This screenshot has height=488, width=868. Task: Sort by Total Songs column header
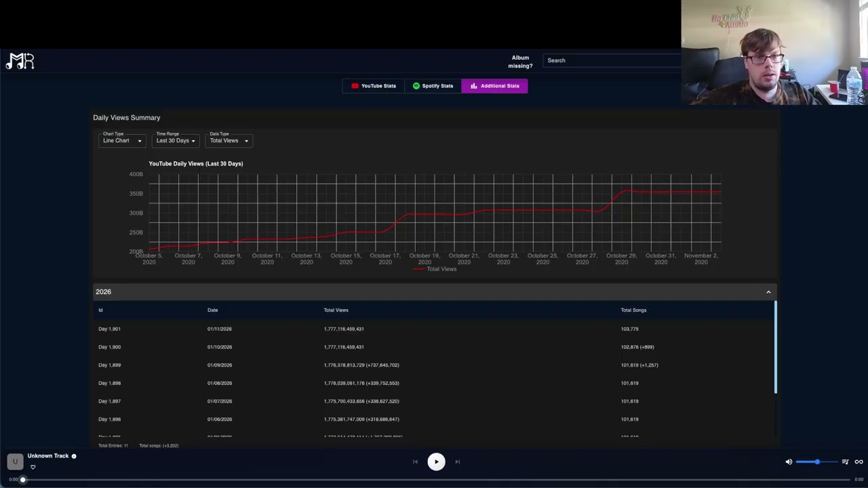click(633, 310)
